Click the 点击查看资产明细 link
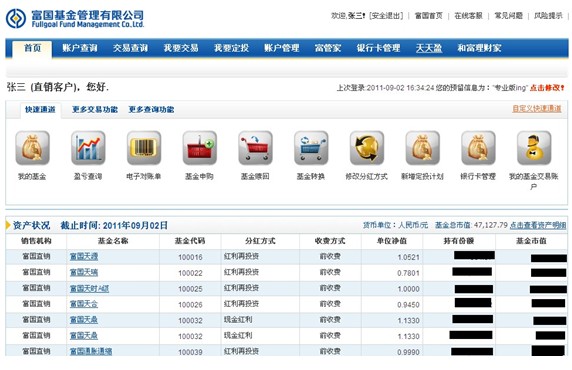 tap(538, 225)
